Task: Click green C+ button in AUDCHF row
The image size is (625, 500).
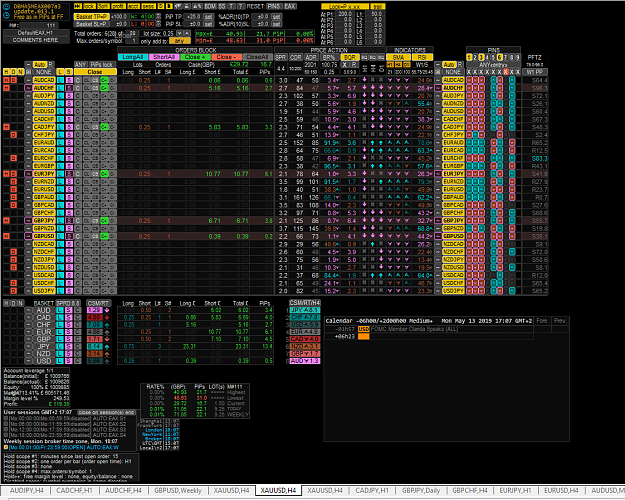Action: point(104,88)
